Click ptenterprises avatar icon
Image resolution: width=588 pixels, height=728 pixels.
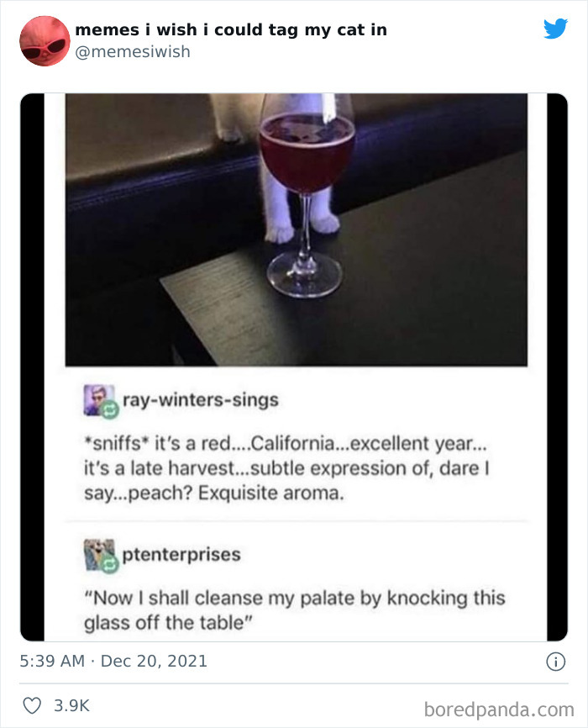[x=98, y=554]
